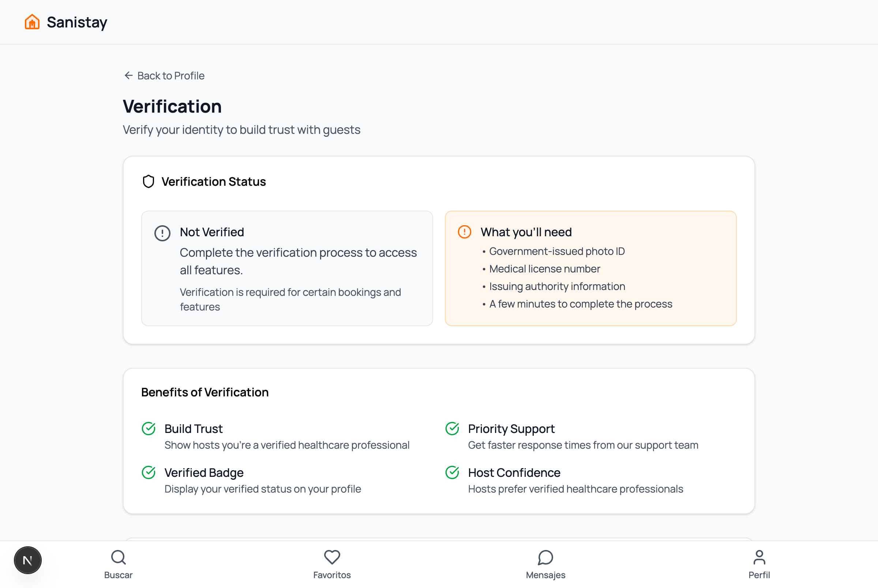Select the Not Verified status card

tap(287, 268)
